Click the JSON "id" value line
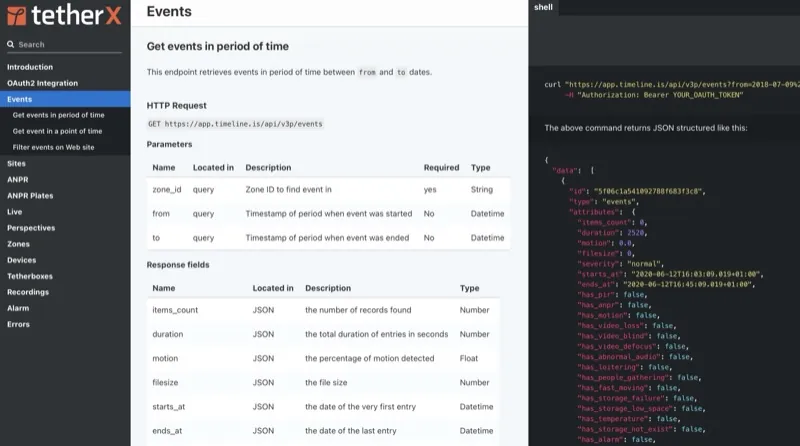The image size is (800, 446). coord(637,191)
